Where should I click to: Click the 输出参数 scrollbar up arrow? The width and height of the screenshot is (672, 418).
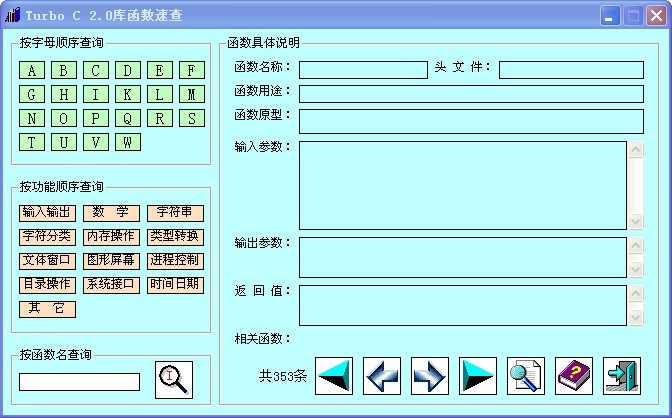click(x=636, y=245)
